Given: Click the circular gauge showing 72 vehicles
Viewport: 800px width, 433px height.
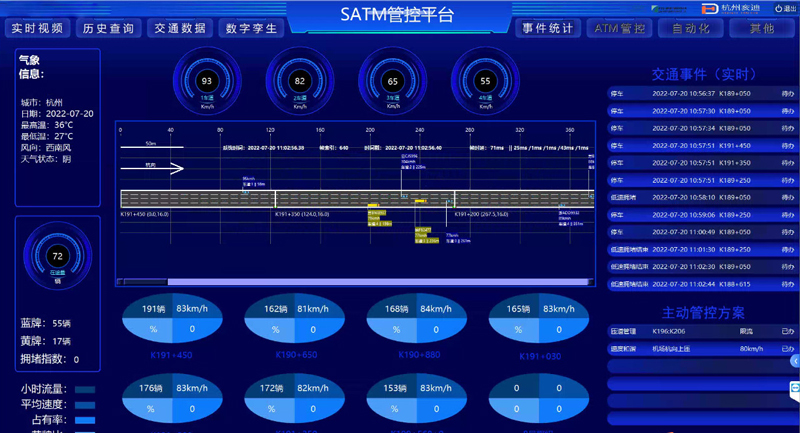Looking at the screenshot, I should 57,257.
